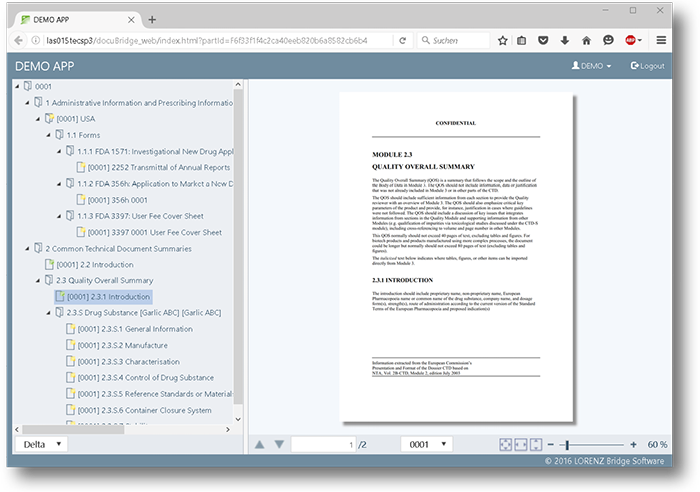The height and width of the screenshot is (492, 700).
Task: Bookmark this page with the star icon
Action: 502,40
